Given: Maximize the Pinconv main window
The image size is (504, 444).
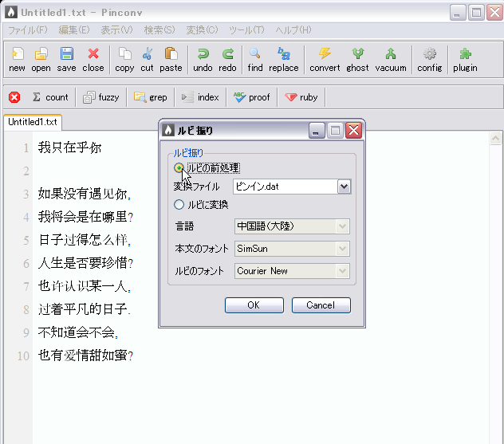Looking at the screenshot, I should pyautogui.click(x=476, y=13).
